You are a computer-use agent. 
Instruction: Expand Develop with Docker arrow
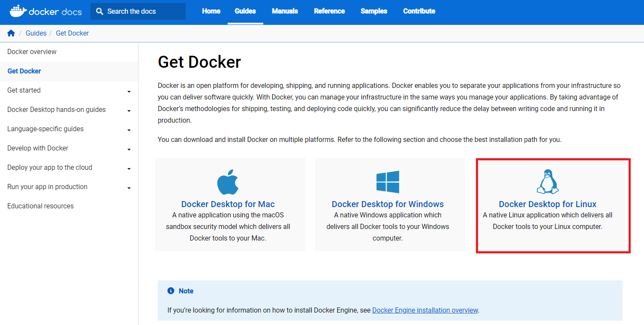tap(129, 150)
